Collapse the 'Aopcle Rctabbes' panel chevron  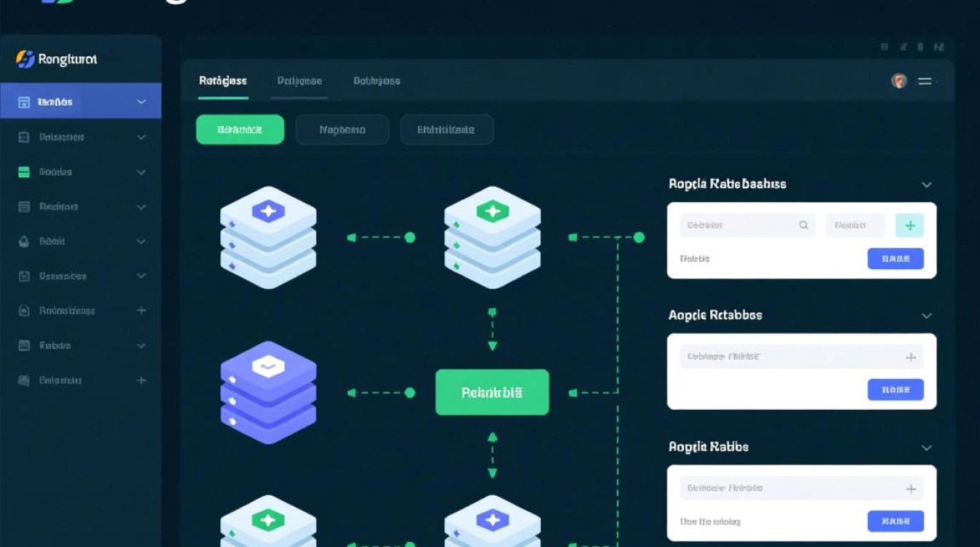click(x=927, y=316)
